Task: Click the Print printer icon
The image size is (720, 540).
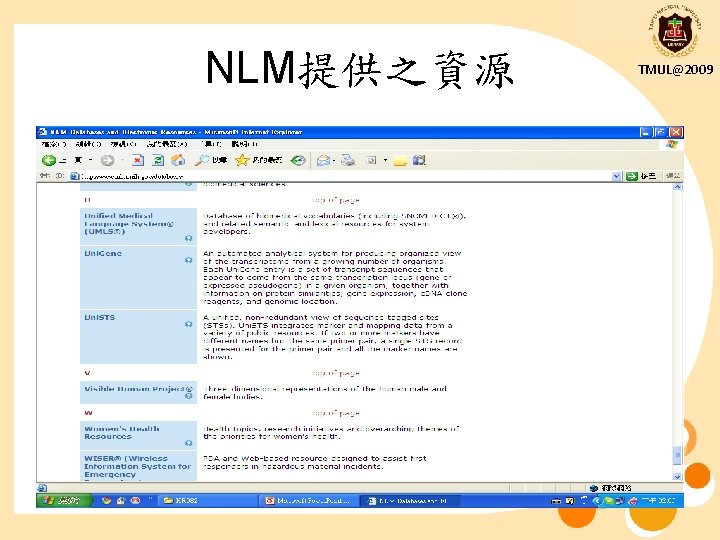Action: coord(348,160)
